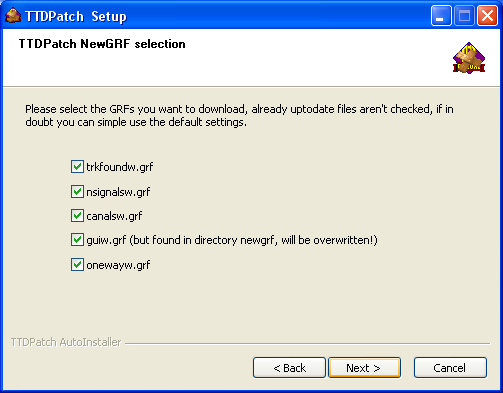Cancel the TTDPatch setup
The image size is (503, 393).
450,368
